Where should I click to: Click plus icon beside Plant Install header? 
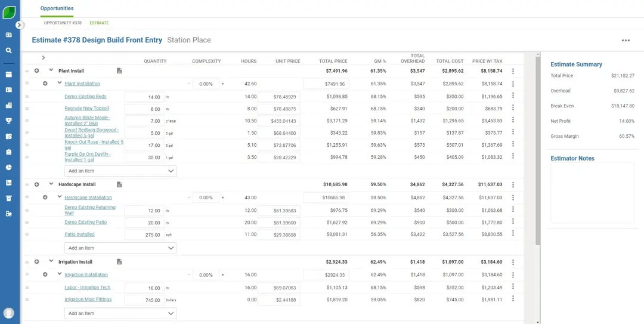[x=36, y=71]
